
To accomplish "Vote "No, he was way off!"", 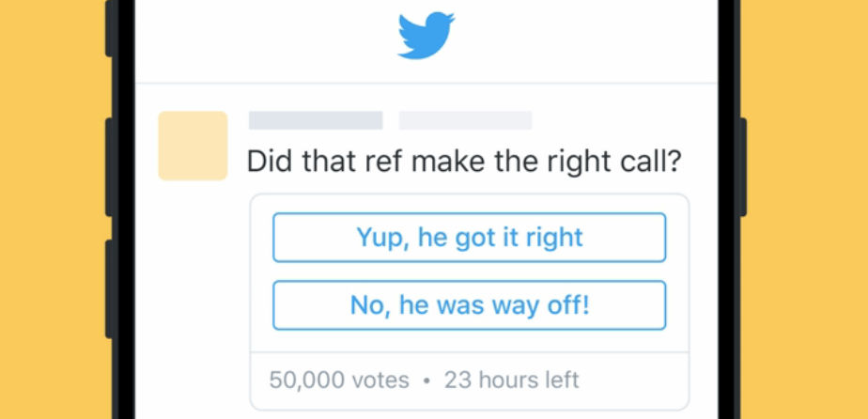I will 469,305.
